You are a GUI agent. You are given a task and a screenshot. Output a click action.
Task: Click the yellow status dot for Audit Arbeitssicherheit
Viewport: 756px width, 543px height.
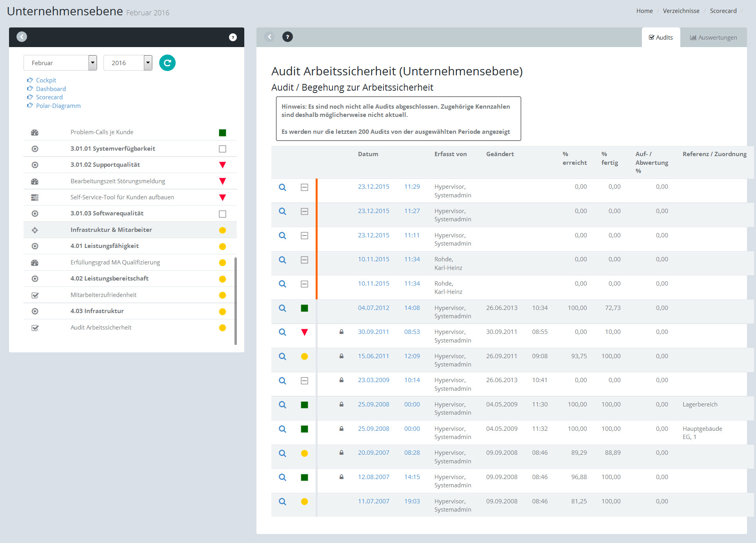[222, 328]
